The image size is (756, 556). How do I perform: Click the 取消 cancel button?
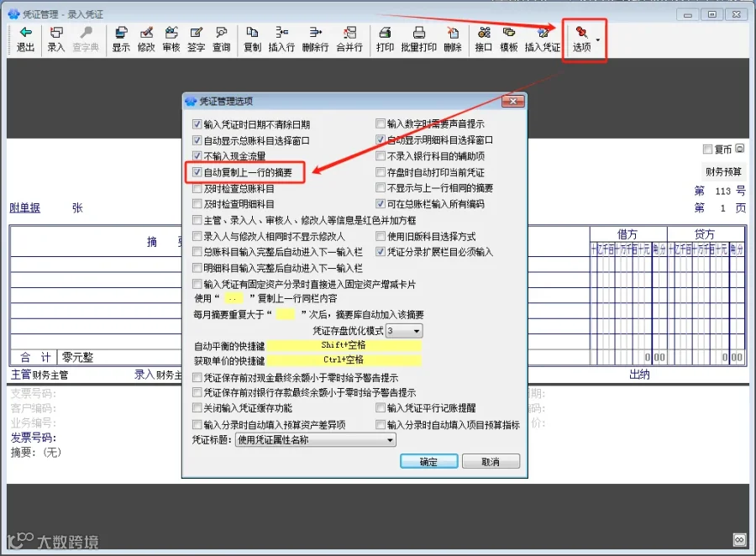pyautogui.click(x=491, y=461)
